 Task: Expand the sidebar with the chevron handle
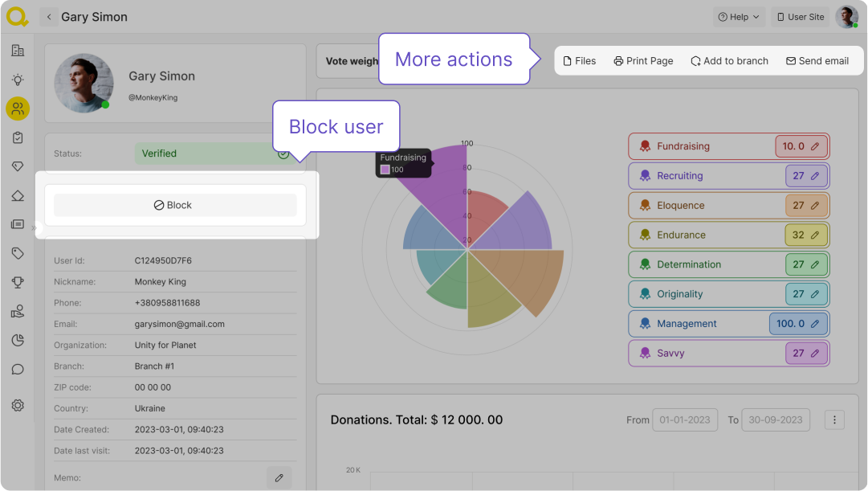click(x=34, y=228)
